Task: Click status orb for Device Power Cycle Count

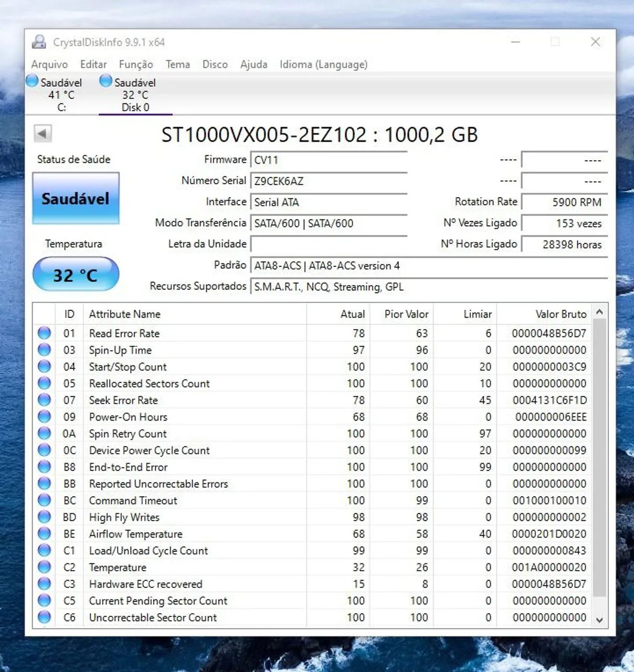Action: pos(44,450)
